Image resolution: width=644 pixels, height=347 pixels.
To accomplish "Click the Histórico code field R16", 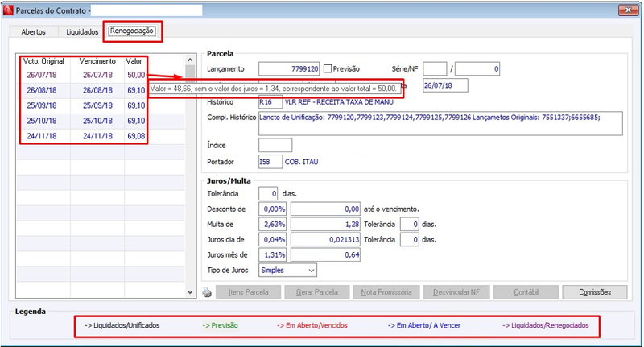I will click(270, 101).
